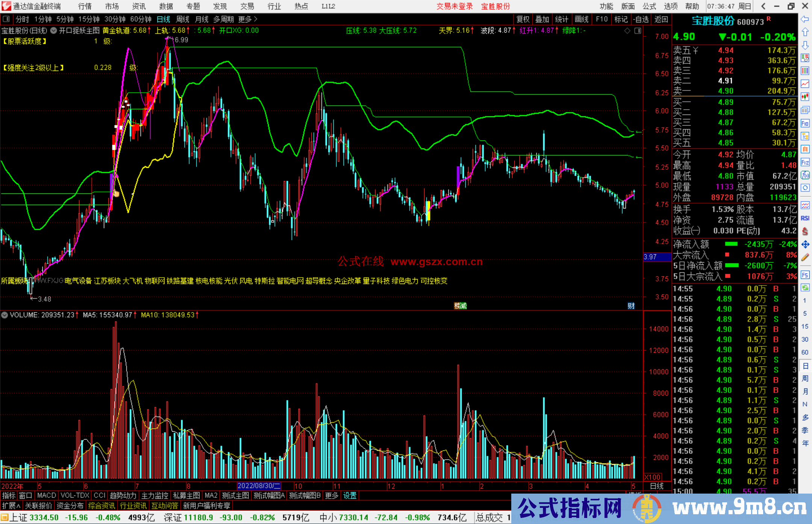
Task: Click the blue four-way move arrows icon
Action: coord(805,245)
